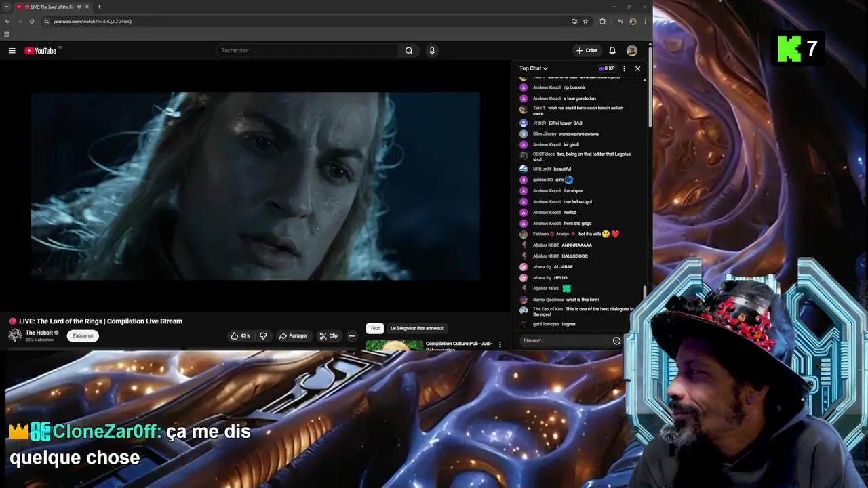
Task: Bookmark this page with star icon
Action: [585, 21]
